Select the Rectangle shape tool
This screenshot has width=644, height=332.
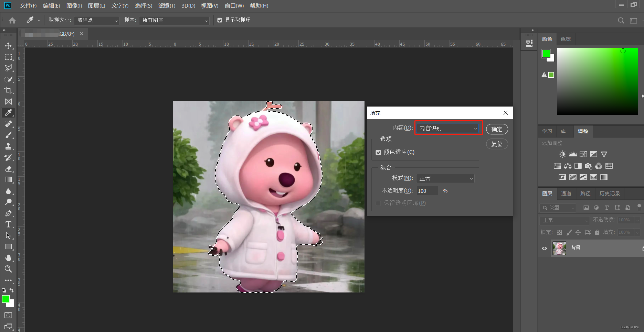pos(8,247)
